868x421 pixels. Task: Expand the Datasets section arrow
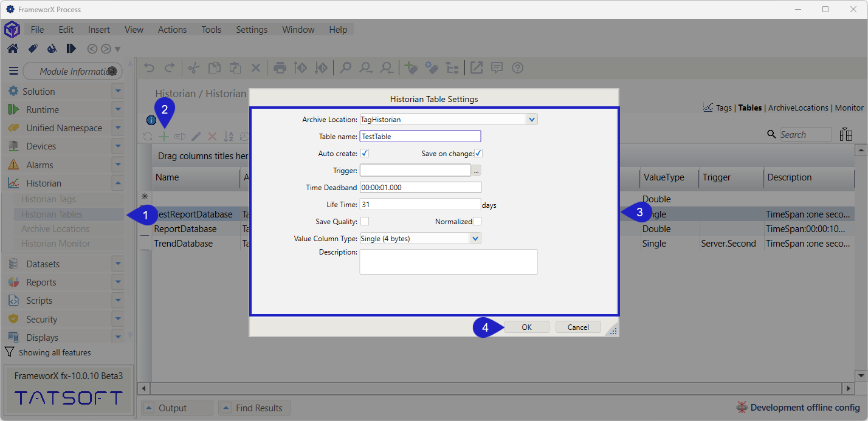(118, 264)
